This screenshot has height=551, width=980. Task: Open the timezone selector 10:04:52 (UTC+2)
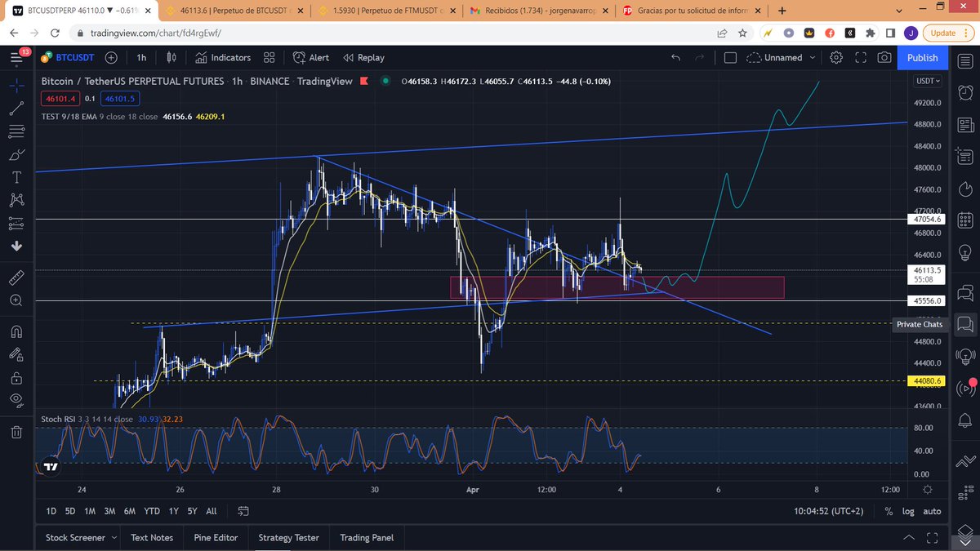(827, 511)
